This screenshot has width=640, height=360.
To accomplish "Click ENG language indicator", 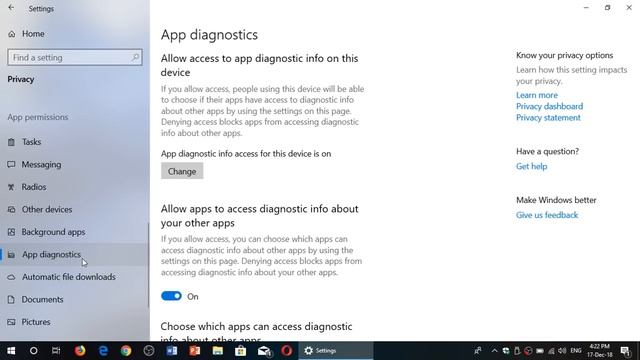I will point(576,351).
